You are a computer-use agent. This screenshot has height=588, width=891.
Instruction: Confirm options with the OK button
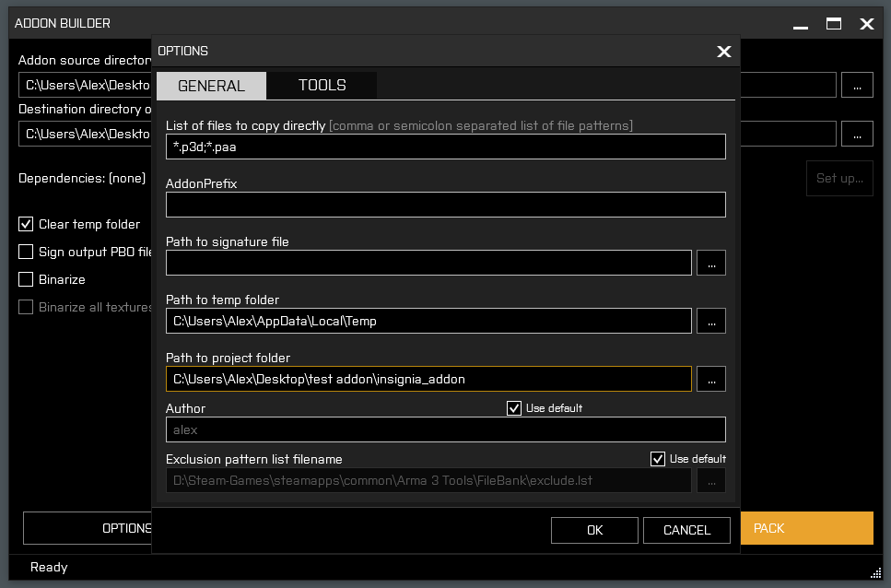pyautogui.click(x=594, y=530)
